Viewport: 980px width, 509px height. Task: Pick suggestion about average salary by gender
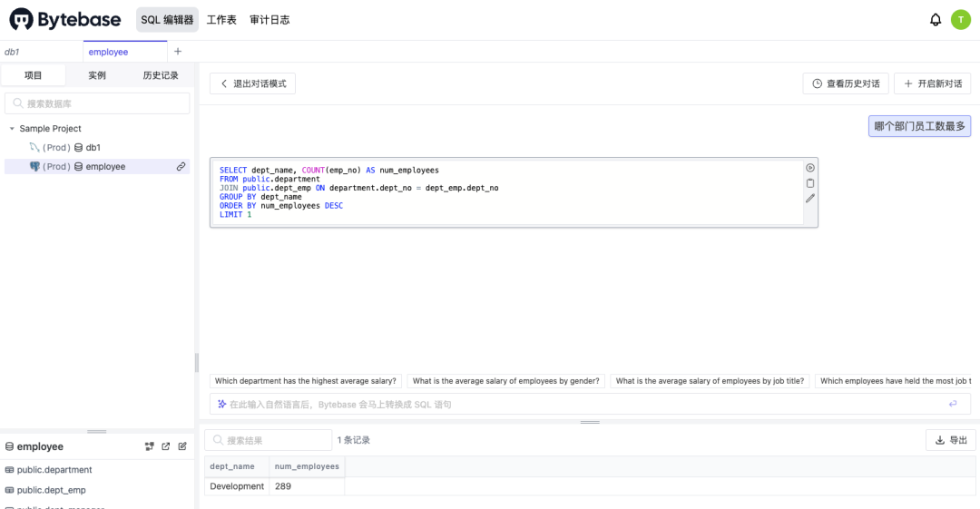coord(505,381)
